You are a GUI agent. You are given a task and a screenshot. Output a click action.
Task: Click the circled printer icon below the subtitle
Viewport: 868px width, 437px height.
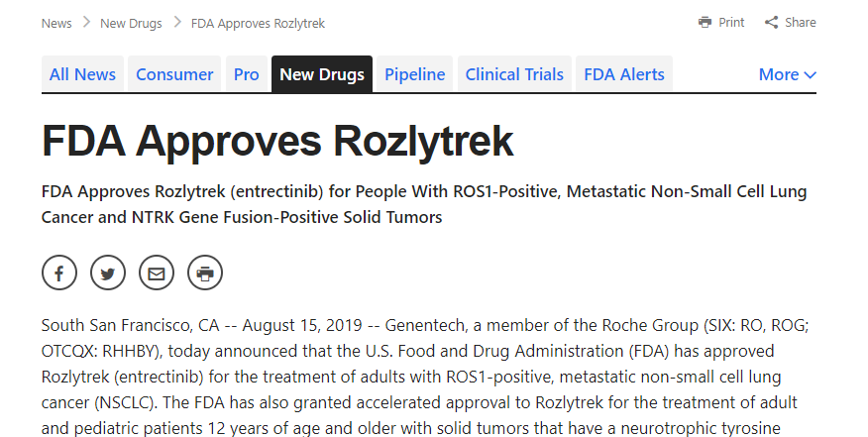pyautogui.click(x=205, y=273)
